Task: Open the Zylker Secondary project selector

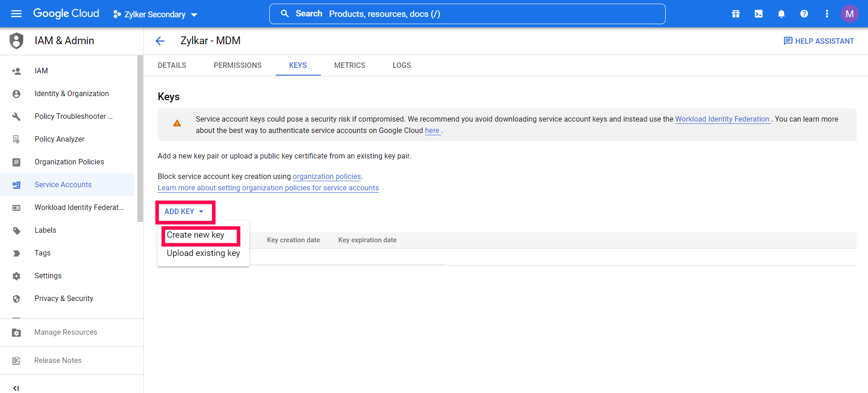Action: (x=155, y=15)
